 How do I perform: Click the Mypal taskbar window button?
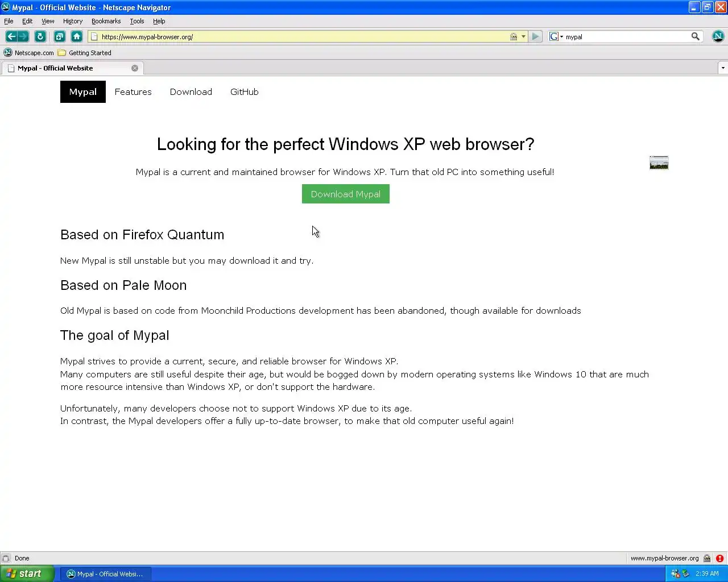106,573
